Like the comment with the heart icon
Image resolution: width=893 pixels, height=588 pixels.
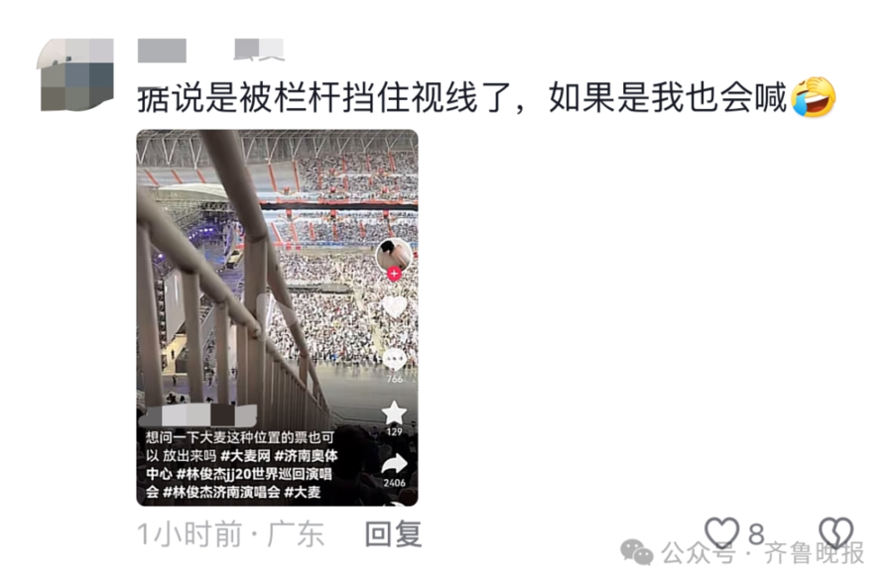pyautogui.click(x=721, y=532)
